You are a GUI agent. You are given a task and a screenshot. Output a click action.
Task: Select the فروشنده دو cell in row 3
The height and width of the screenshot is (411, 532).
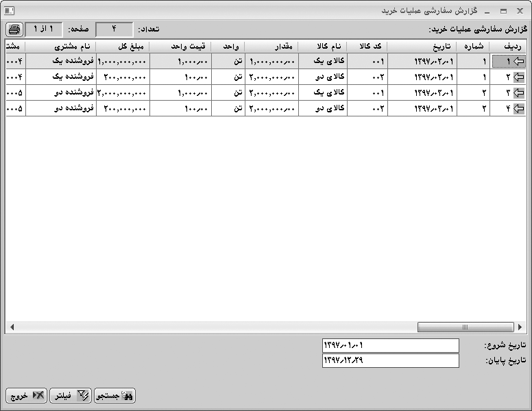[x=60, y=92]
